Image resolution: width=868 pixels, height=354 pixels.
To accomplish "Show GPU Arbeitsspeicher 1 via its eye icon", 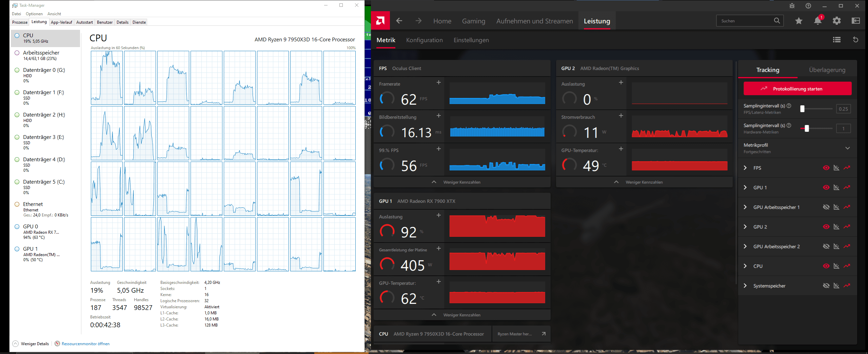I will (x=826, y=207).
